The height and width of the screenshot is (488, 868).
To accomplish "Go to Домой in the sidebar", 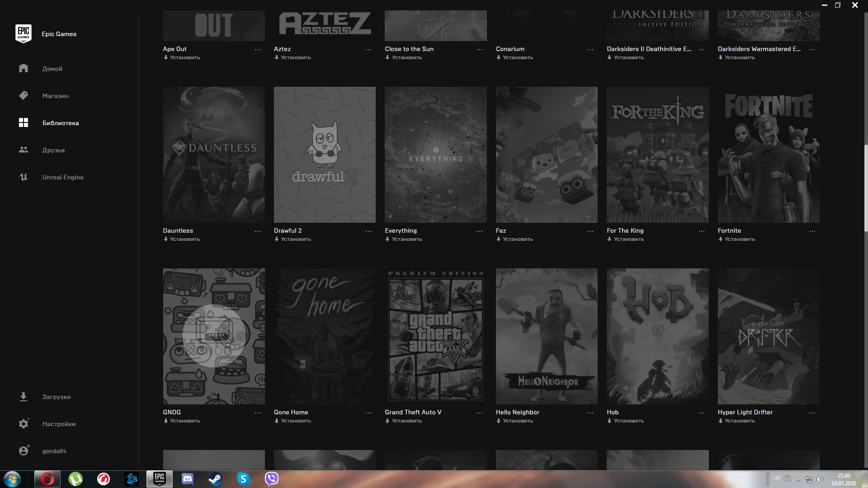I will [52, 69].
